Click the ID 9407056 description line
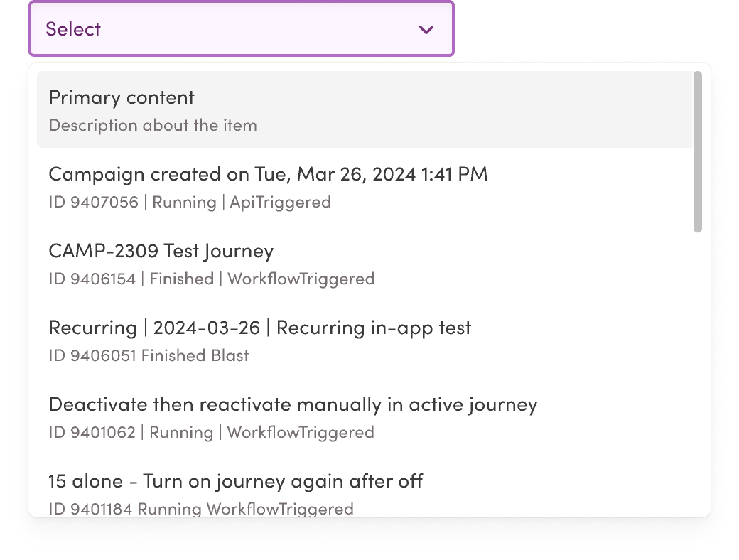739x560 pixels. pos(94,203)
